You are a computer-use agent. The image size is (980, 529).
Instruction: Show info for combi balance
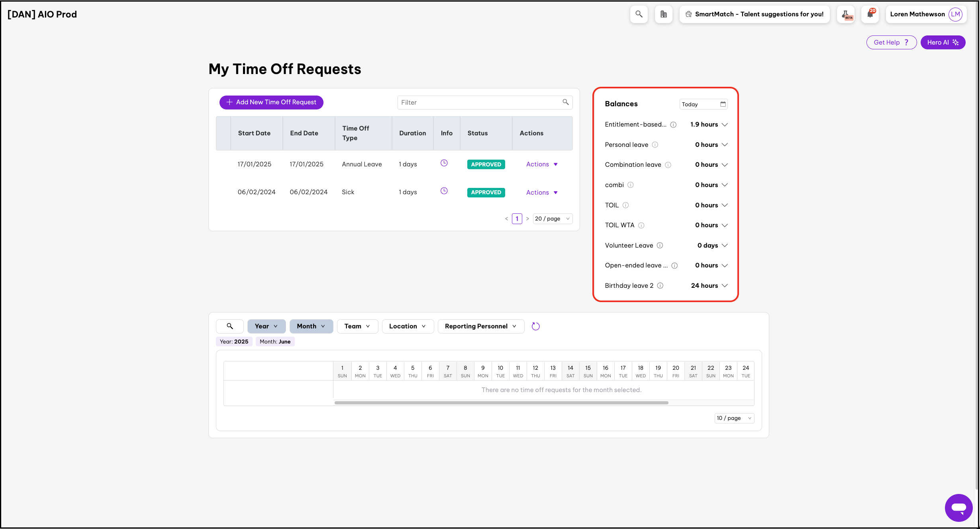tap(631, 185)
